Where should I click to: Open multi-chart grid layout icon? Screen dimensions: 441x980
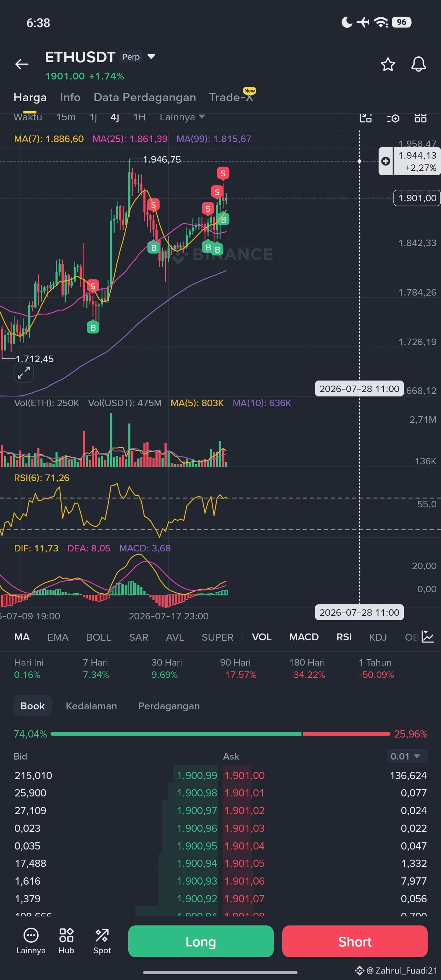tap(420, 118)
